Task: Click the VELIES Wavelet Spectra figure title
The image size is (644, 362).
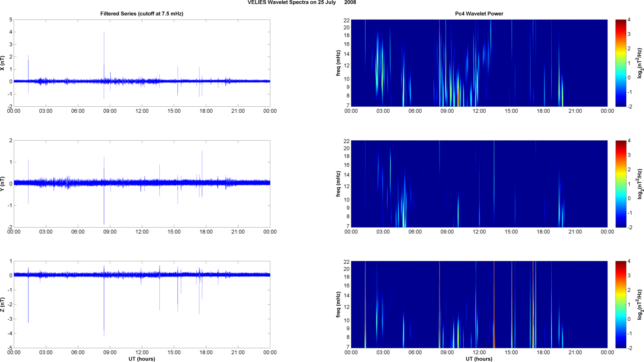Action: 302,3
